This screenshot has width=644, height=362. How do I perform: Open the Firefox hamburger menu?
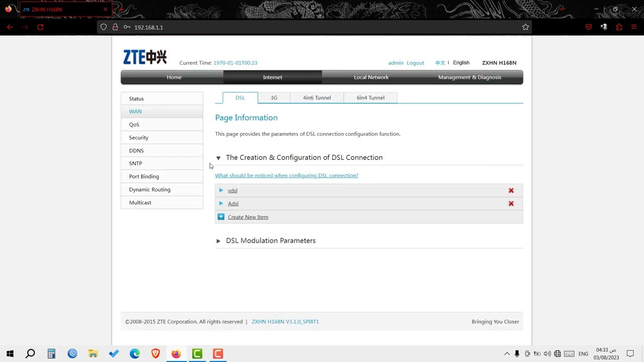pos(634,27)
